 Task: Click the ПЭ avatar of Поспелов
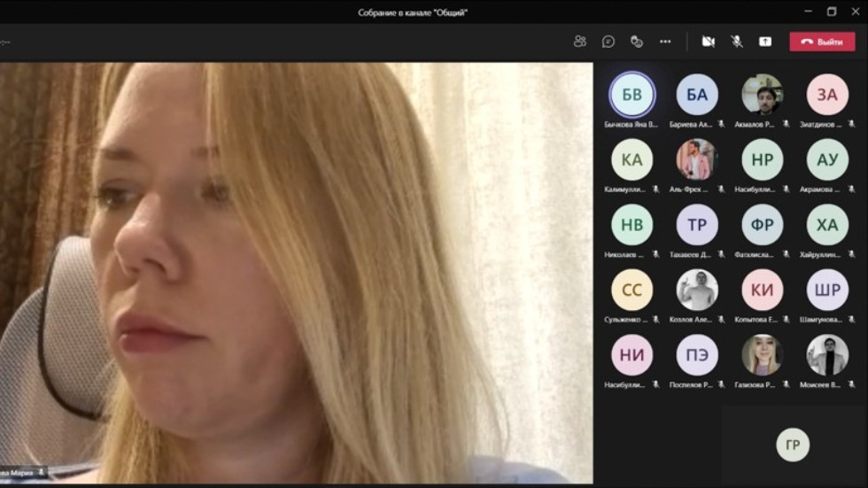click(697, 355)
